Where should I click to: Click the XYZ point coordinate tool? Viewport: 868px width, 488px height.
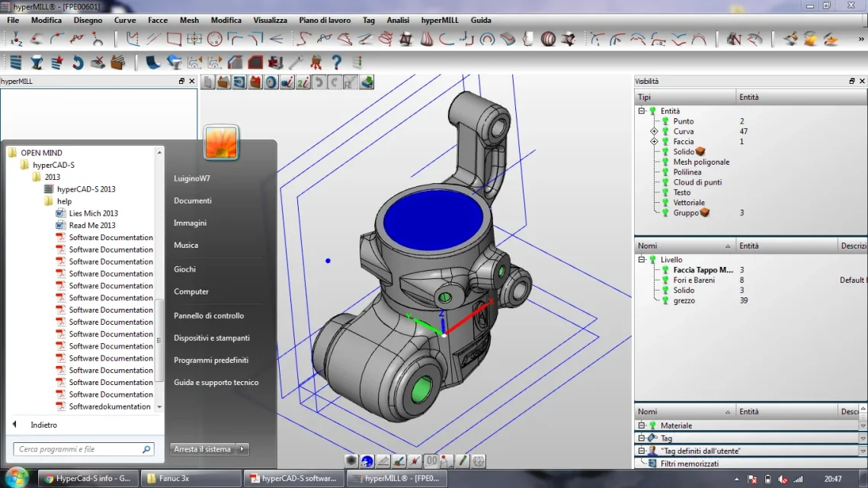pyautogui.click(x=15, y=39)
